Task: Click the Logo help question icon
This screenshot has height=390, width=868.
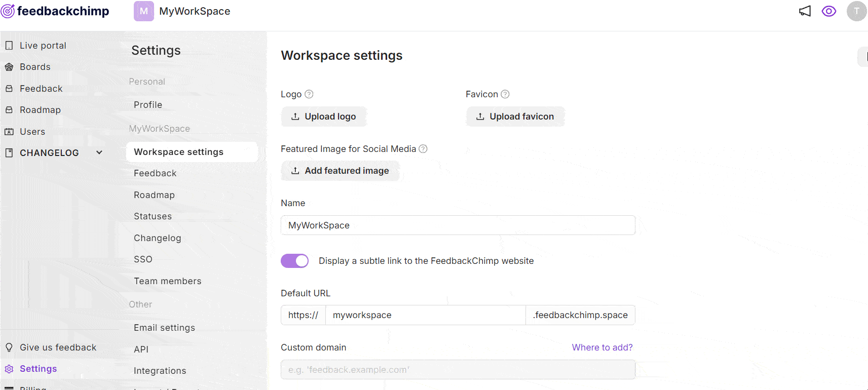Action: (309, 94)
